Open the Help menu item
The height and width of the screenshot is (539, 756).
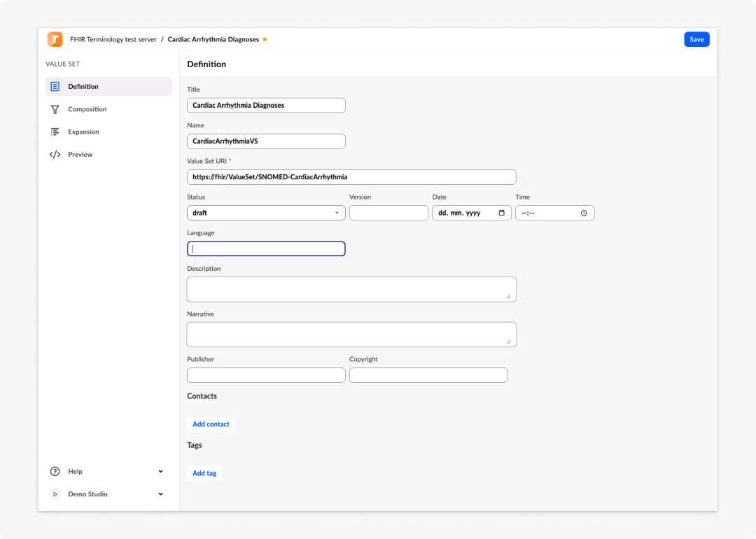click(x=108, y=472)
